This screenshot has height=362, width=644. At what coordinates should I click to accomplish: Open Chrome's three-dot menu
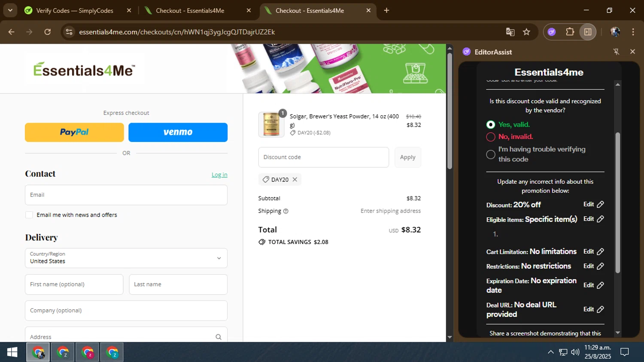(633, 32)
